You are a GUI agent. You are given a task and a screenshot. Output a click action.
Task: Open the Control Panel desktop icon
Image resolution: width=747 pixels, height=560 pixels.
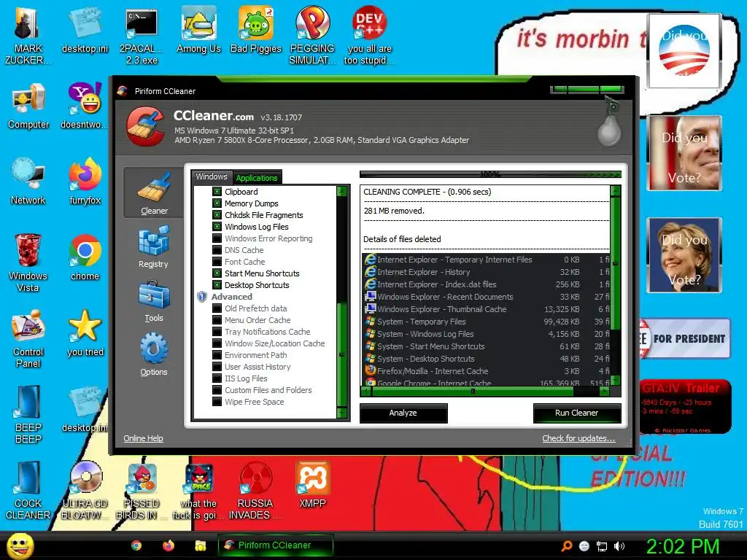28,338
